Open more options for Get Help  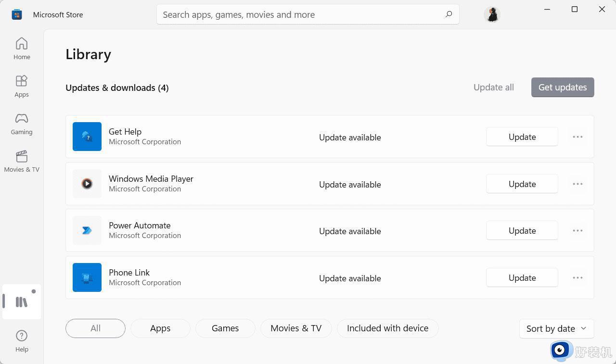pyautogui.click(x=577, y=137)
